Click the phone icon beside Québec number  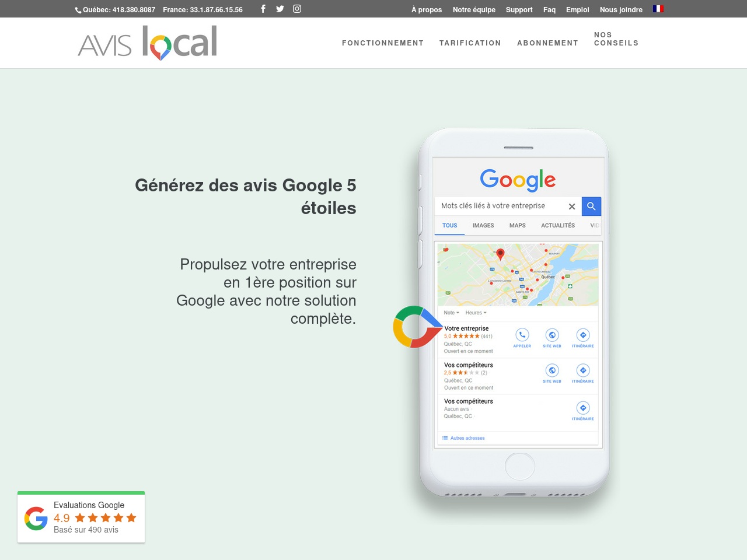coord(78,10)
